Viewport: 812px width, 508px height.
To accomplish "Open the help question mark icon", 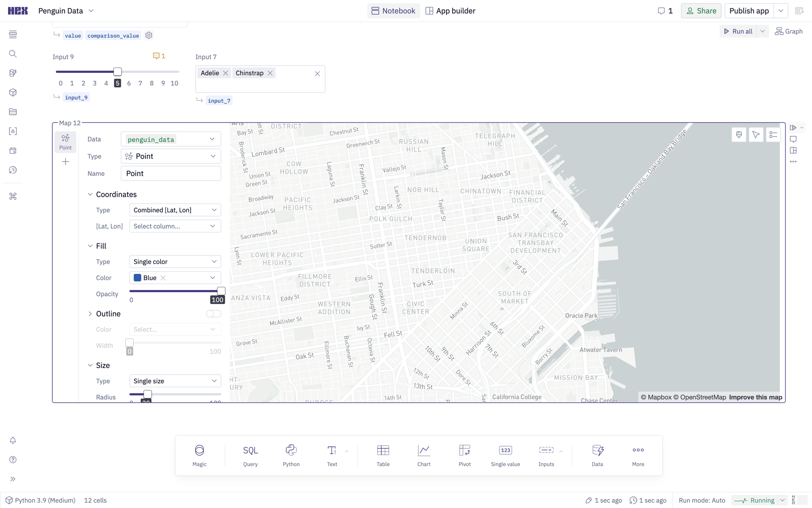I will [x=13, y=460].
